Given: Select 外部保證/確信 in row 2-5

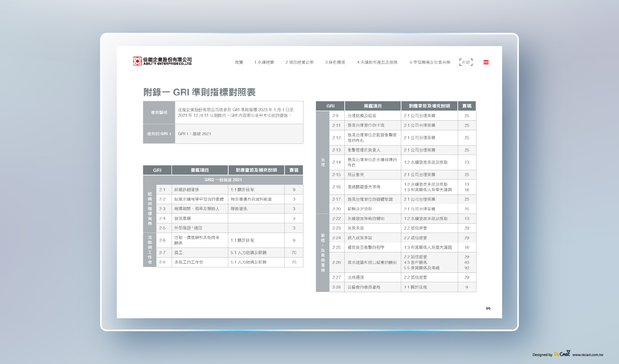Looking at the screenshot, I should point(188,228).
